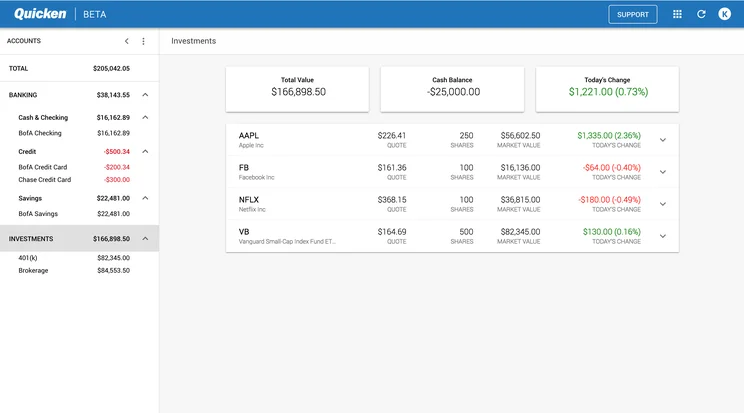This screenshot has width=744, height=413.
Task: Expand the VB holding row
Action: pos(663,236)
